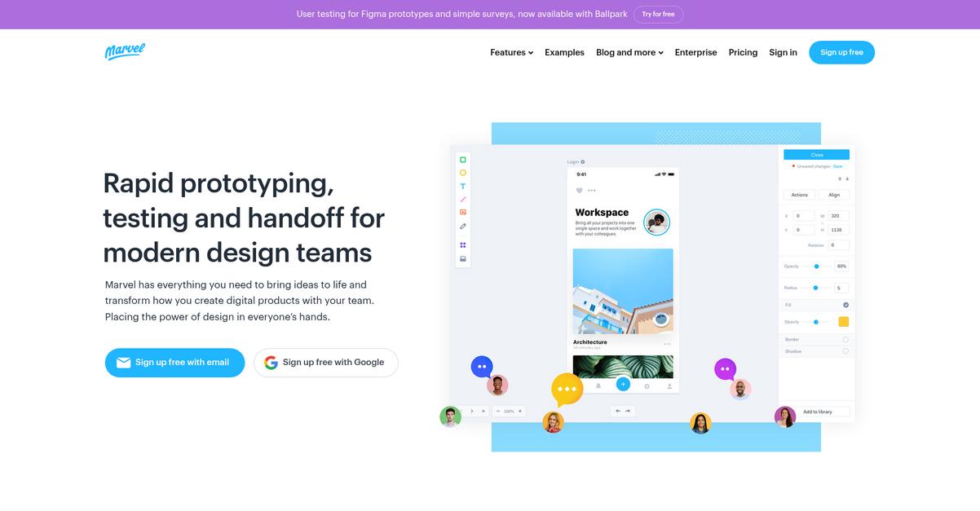Enable the Shadow option in the properties panel
This screenshot has width=980, height=511.
pyautogui.click(x=845, y=351)
